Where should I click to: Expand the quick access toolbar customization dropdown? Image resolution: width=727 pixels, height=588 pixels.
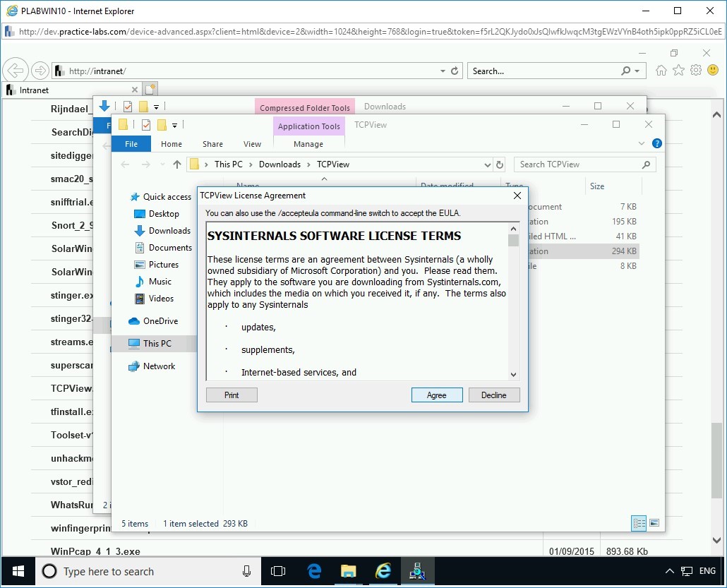pyautogui.click(x=174, y=126)
